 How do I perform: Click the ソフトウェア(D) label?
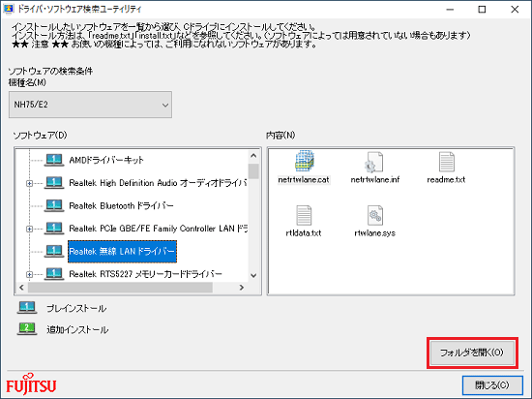(40, 136)
